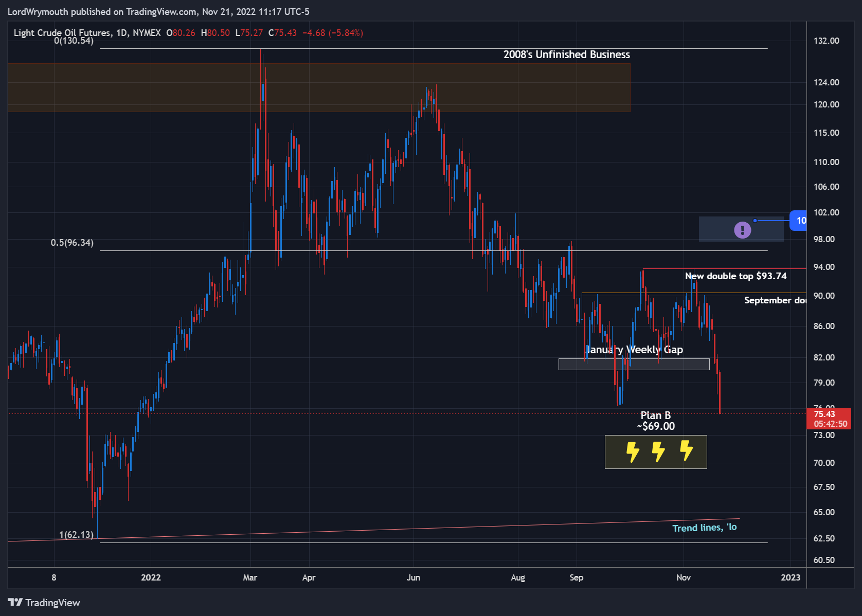Click the 'Mar' time axis label

pos(250,577)
